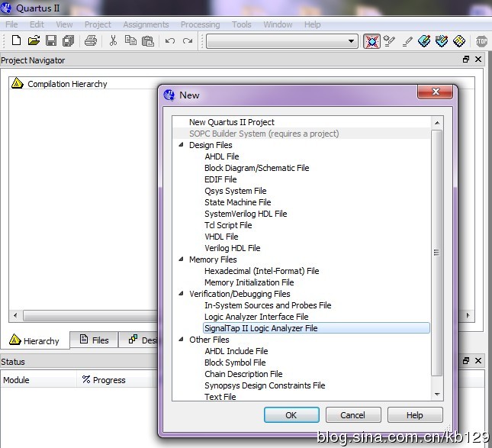Collapse the Verification/Debugging Files group
The height and width of the screenshot is (448, 492).
pos(181,294)
